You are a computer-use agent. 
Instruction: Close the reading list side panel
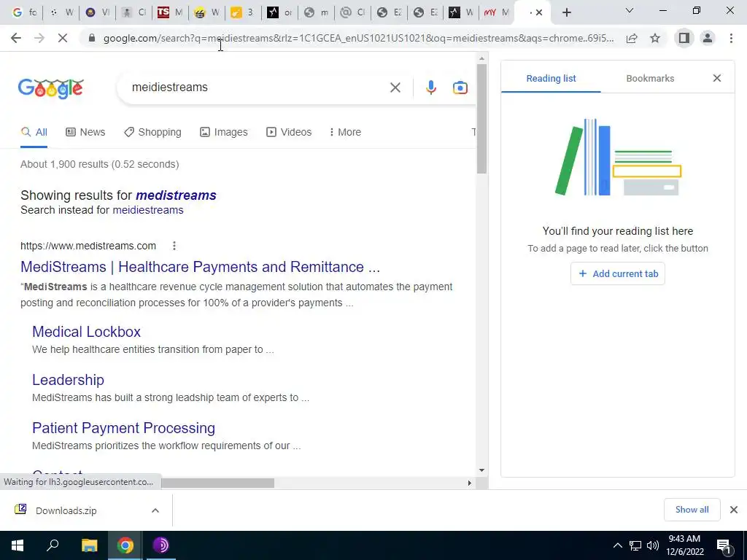(716, 78)
